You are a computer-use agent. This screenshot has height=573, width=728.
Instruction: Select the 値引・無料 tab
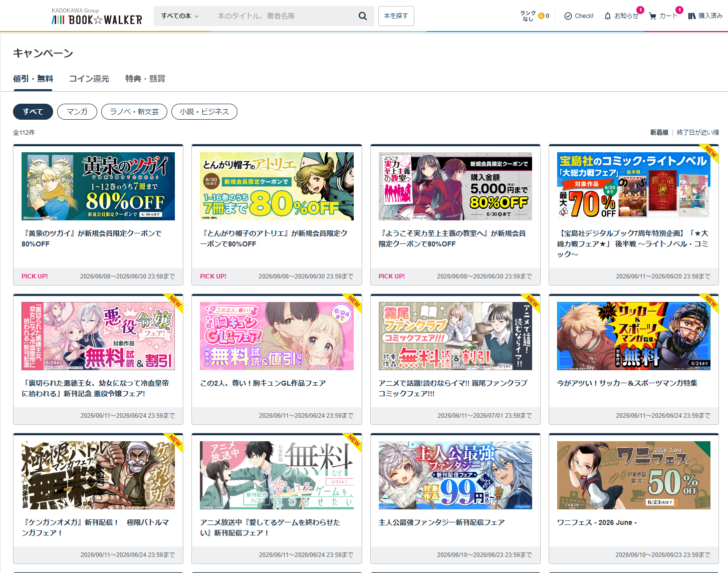pyautogui.click(x=33, y=79)
